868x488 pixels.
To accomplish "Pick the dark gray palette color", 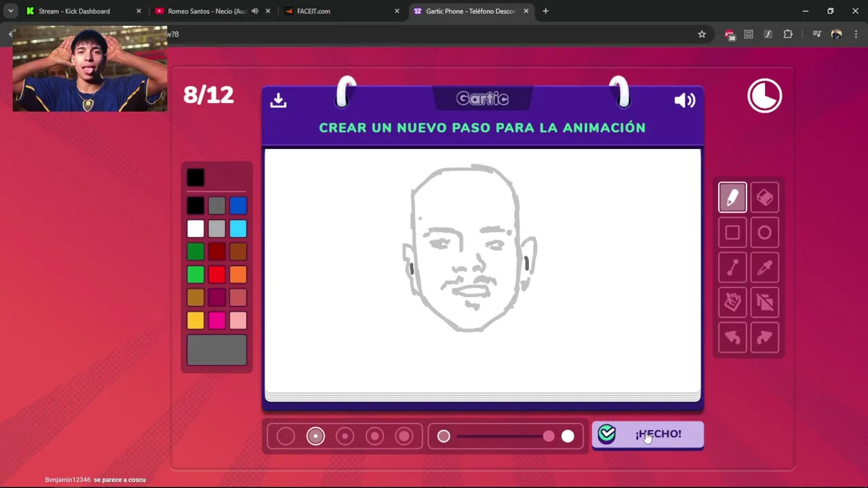I will (x=216, y=205).
